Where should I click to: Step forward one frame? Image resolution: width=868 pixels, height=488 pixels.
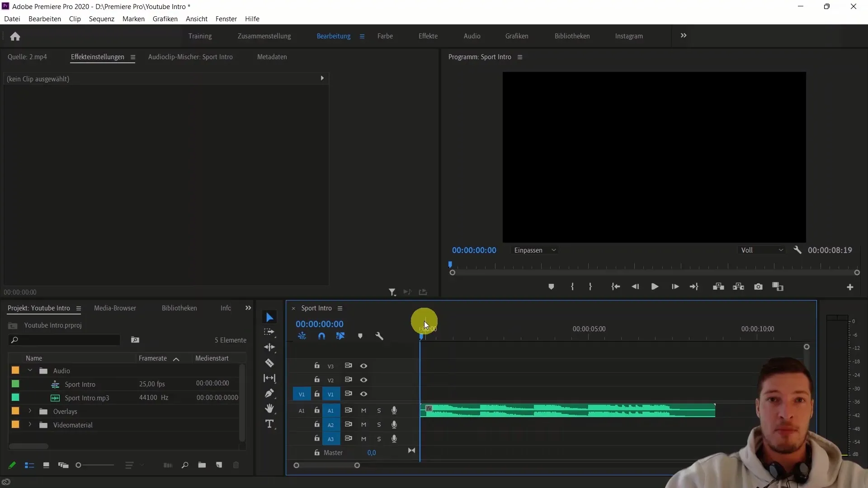(x=675, y=287)
